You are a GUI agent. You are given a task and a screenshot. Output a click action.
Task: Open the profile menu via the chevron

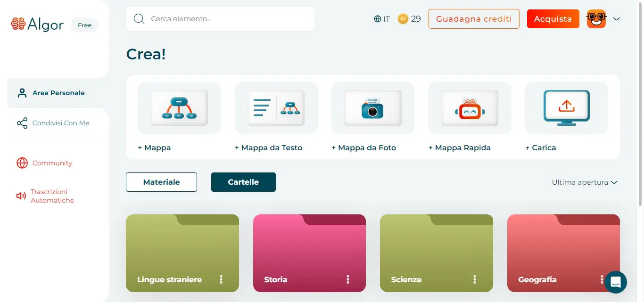pyautogui.click(x=617, y=19)
